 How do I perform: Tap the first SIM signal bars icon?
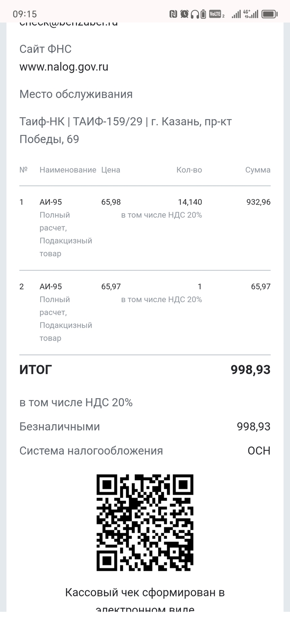(x=236, y=14)
